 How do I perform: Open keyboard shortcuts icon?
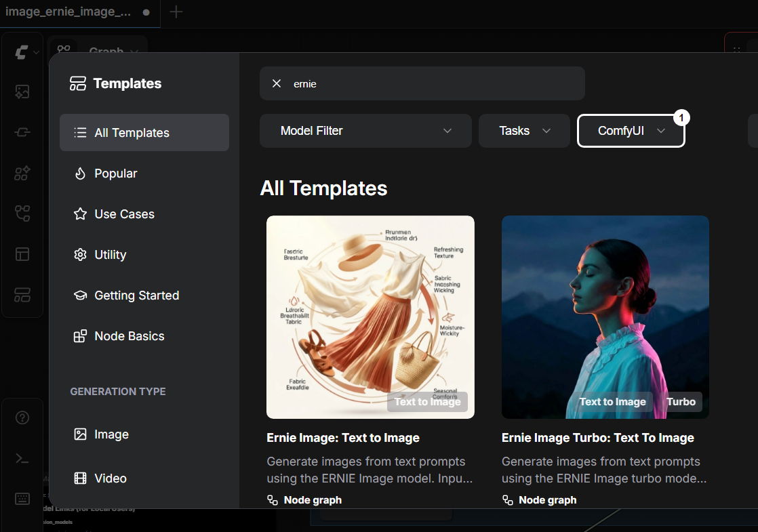(22, 499)
